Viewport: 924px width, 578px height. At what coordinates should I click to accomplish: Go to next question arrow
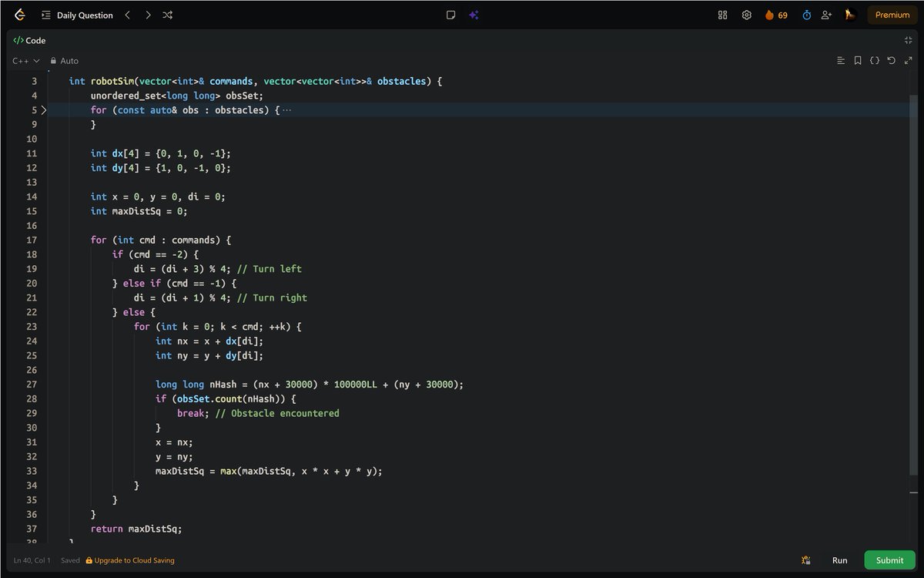pos(148,15)
